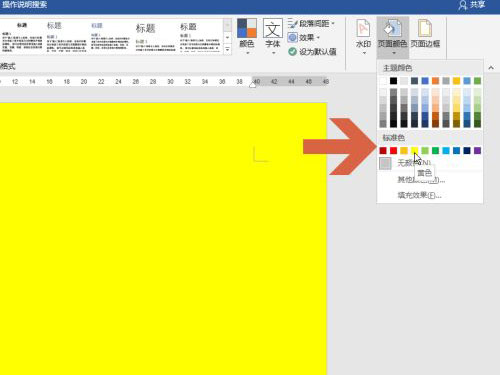Click the right indent marker on ruler
The image size is (500, 375).
[253, 85]
